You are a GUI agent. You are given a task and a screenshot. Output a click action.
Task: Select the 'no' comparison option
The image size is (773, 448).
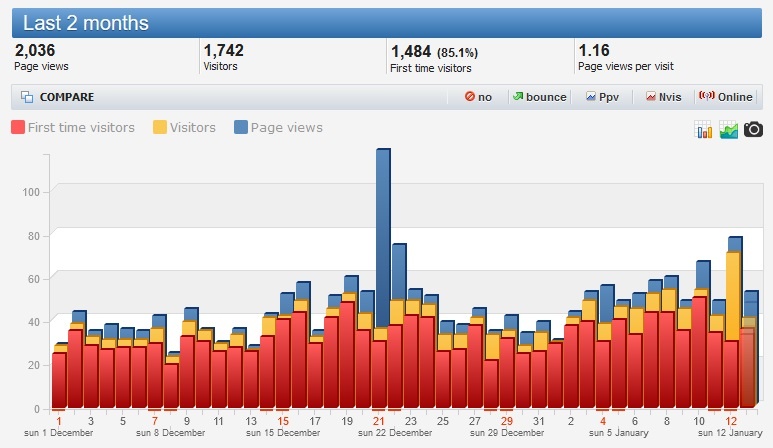coord(478,97)
